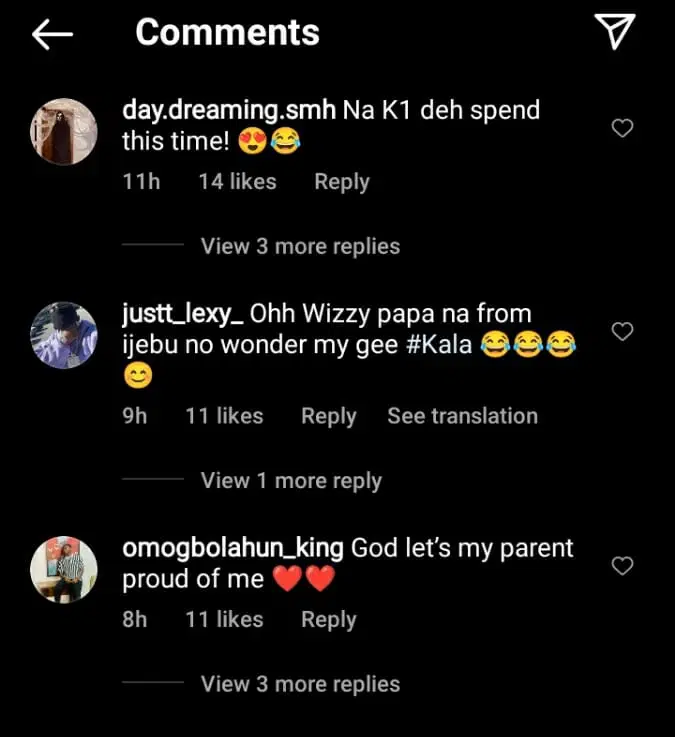Open justt_lexy_ profile picture
Screen dimensions: 675x737
click(64, 335)
